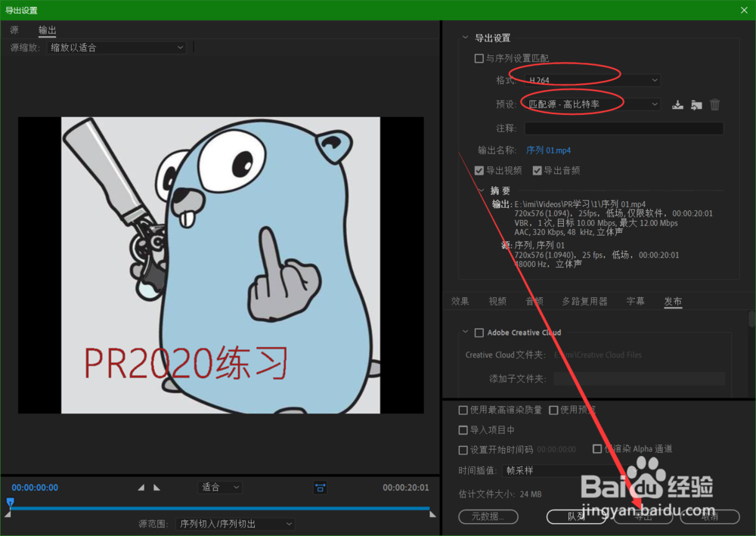Click the blue playhead marker on timeline
The image size is (756, 536).
coord(10,502)
